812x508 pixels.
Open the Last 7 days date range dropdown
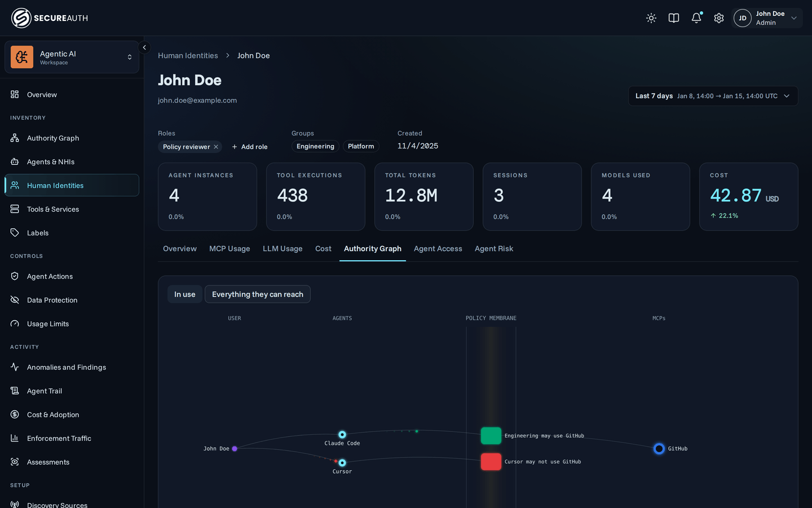pos(713,96)
